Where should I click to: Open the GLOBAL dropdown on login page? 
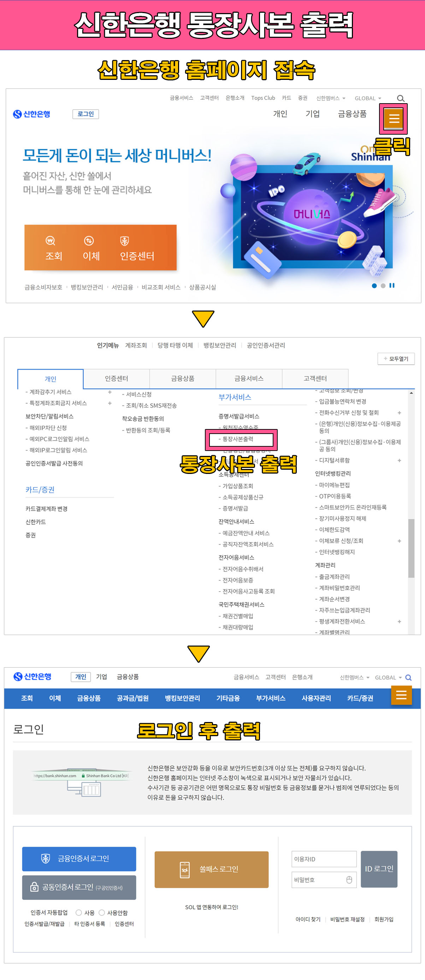tap(388, 677)
